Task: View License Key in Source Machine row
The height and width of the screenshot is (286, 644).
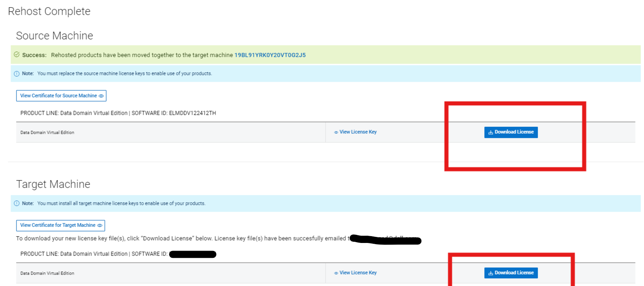Action: pyautogui.click(x=355, y=132)
